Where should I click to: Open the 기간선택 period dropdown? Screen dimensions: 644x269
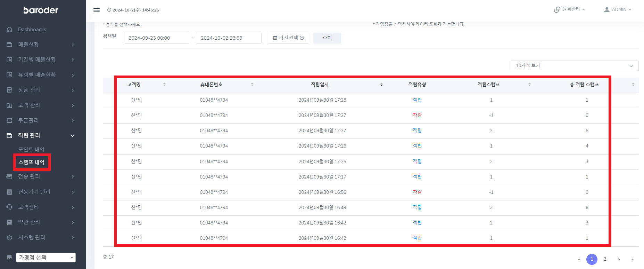tap(288, 38)
